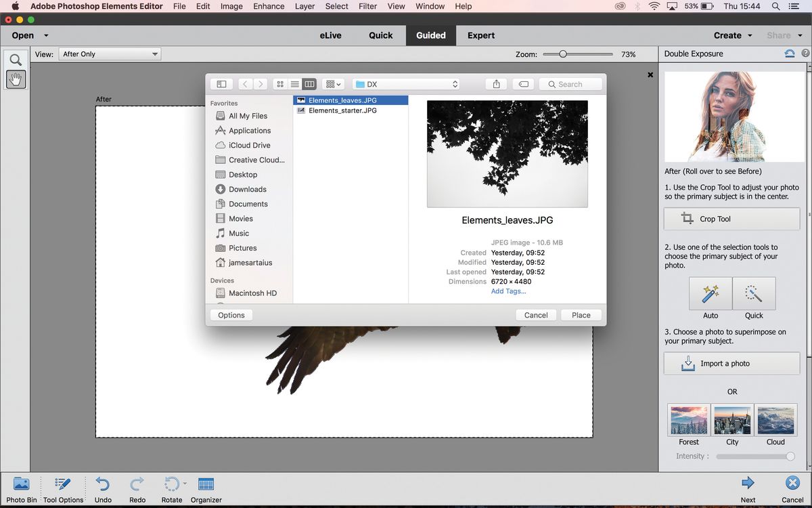
Task: Open the Create dropdown menu
Action: click(731, 35)
